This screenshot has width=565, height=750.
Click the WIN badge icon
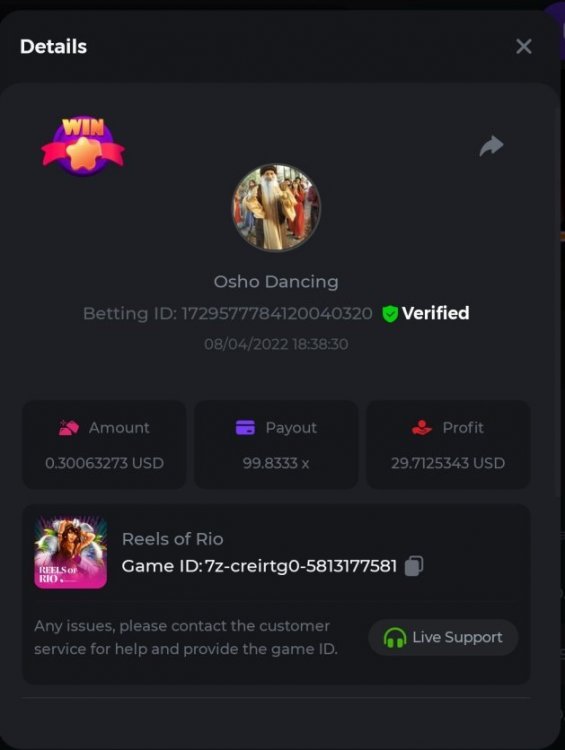click(x=83, y=146)
